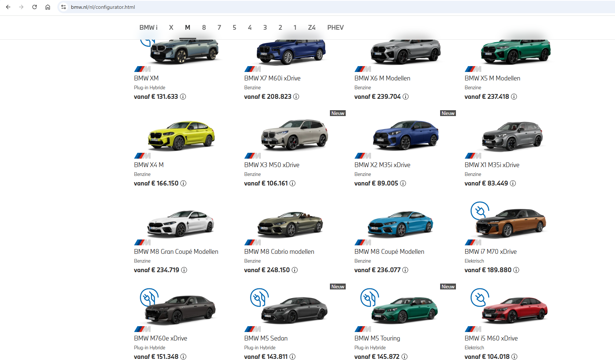Open price info for BMW X7 M60i xDrive
Viewport: 615px width, 364px height.
click(296, 97)
